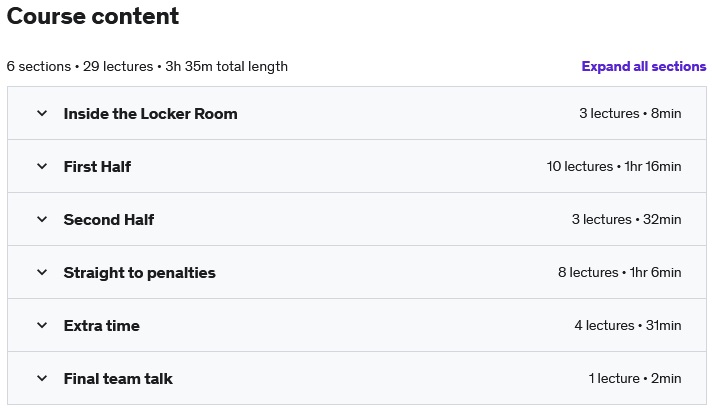Expand the Extra time section title
This screenshot has width=712, height=410.
pyautogui.click(x=101, y=325)
